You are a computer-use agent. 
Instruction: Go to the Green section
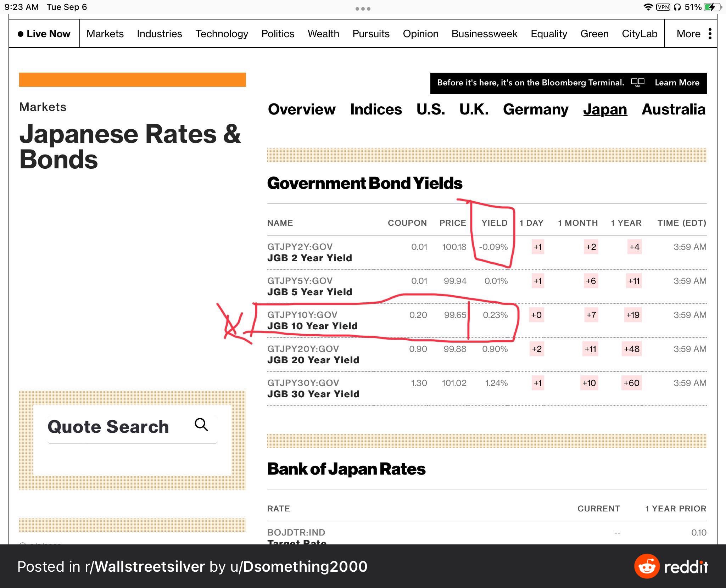594,34
